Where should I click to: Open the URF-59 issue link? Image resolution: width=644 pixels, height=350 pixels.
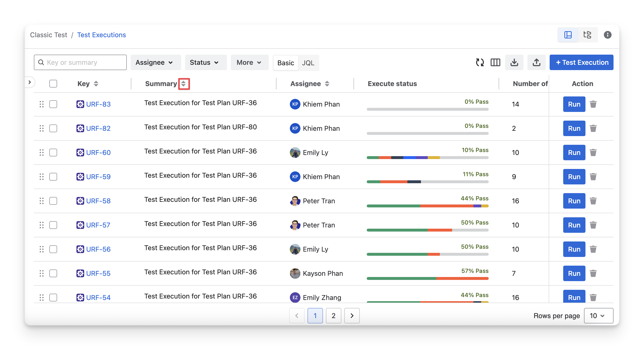click(x=98, y=177)
